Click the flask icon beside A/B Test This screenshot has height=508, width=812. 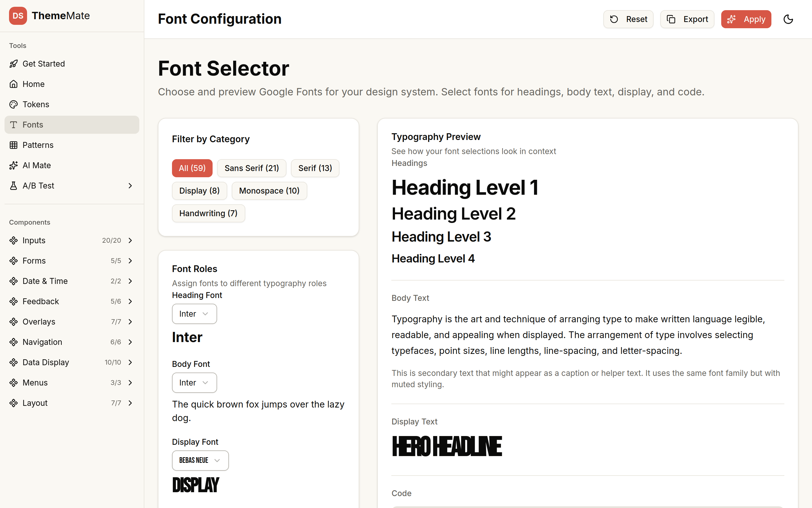pyautogui.click(x=14, y=186)
